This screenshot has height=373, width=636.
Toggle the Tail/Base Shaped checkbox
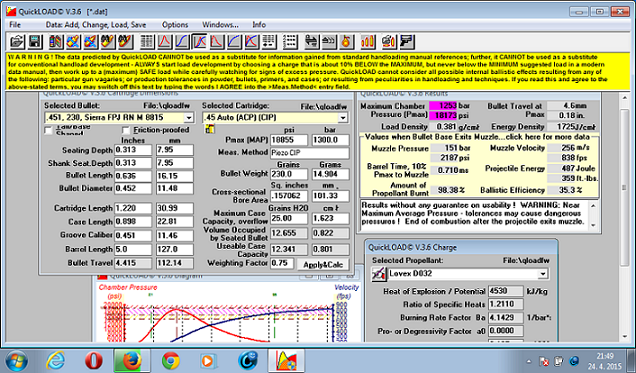point(48,130)
